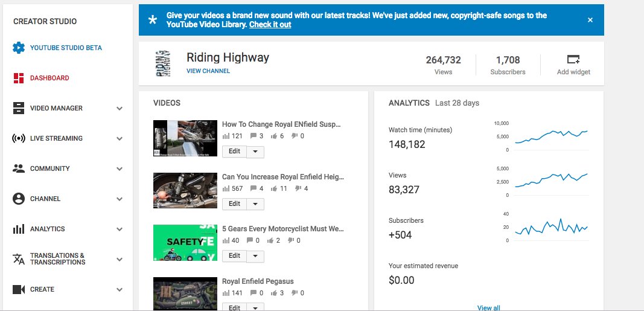Edit the 5 Gears Every Motorcyclist video

(x=234, y=255)
